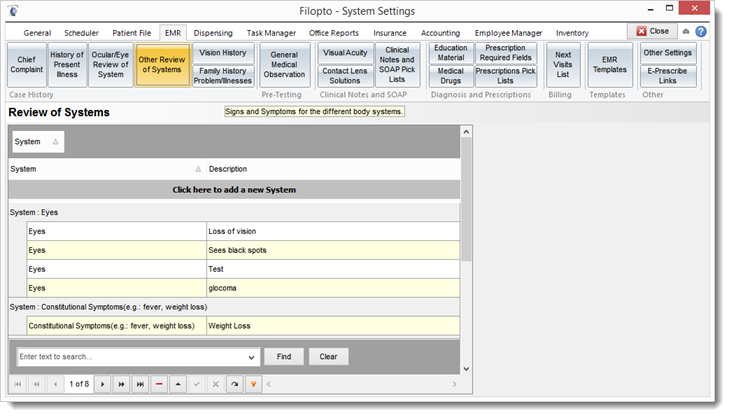The width and height of the screenshot is (730, 417).
Task: Go to first record in navigator
Action: (x=18, y=384)
